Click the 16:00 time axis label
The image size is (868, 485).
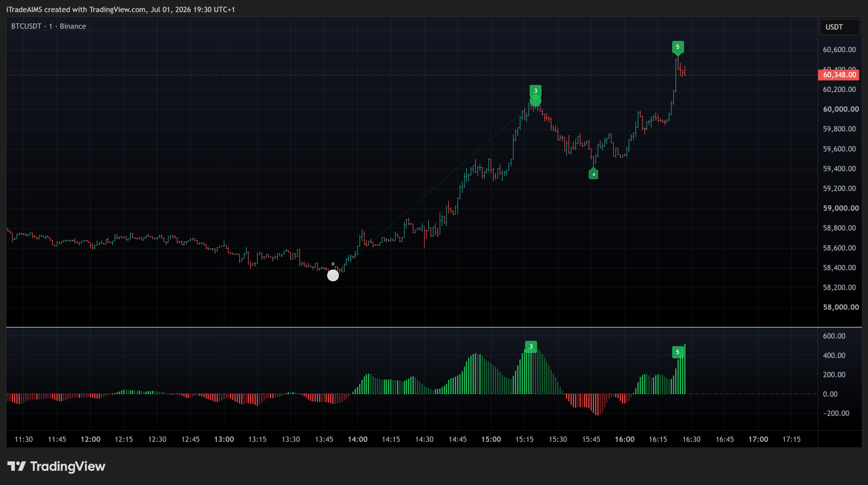pos(624,439)
